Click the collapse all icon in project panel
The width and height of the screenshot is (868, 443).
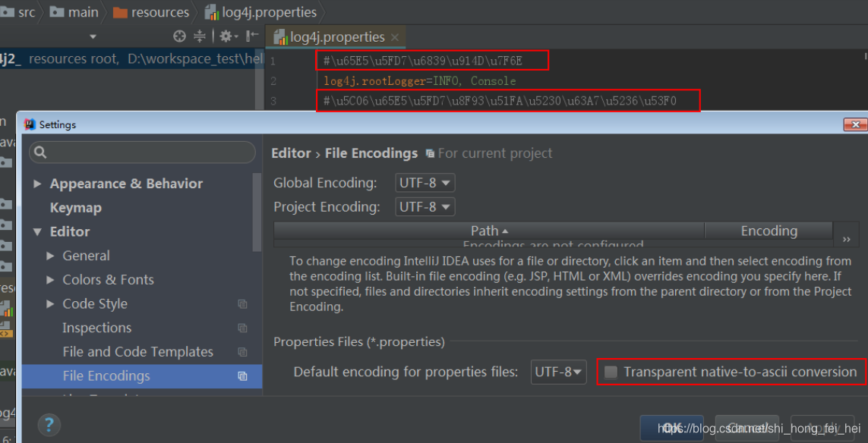click(x=199, y=36)
